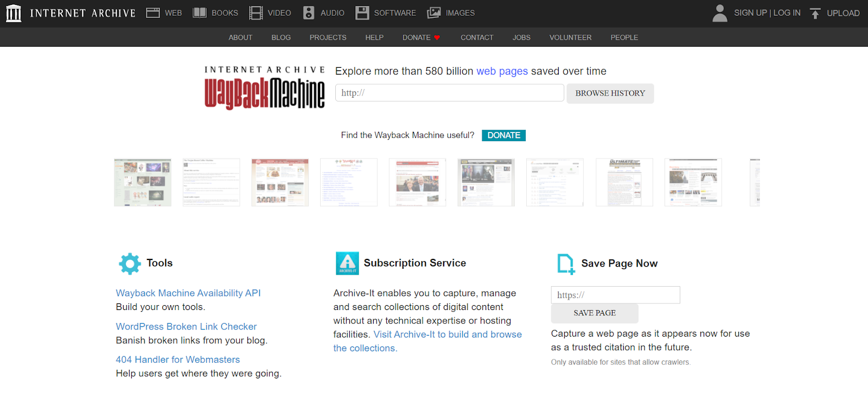This screenshot has width=868, height=411.
Task: Go to the Blog page
Action: [x=281, y=37]
